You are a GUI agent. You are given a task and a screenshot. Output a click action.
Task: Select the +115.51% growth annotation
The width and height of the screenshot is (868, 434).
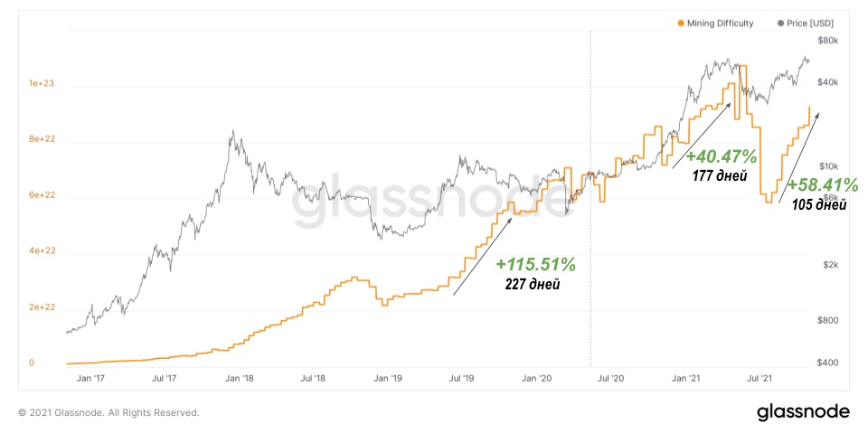pos(535,265)
